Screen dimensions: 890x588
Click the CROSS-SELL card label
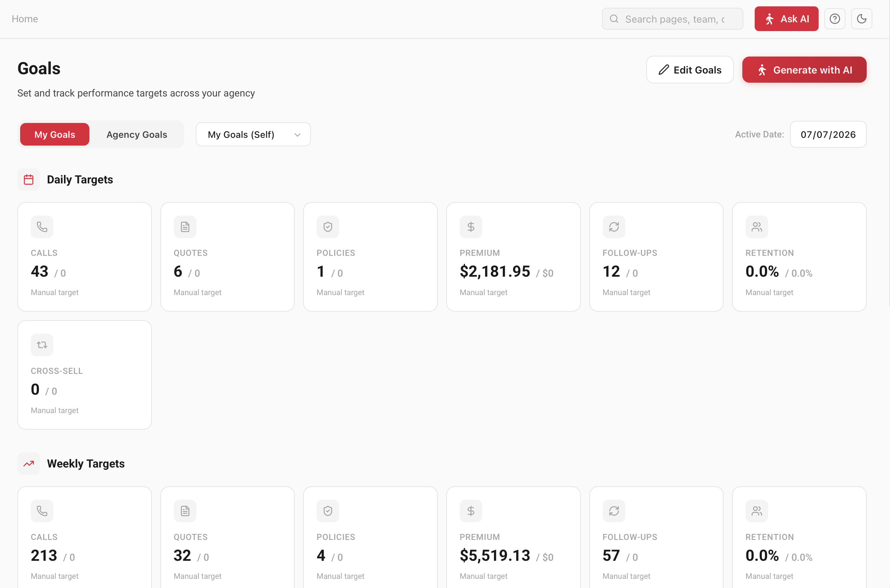57,371
